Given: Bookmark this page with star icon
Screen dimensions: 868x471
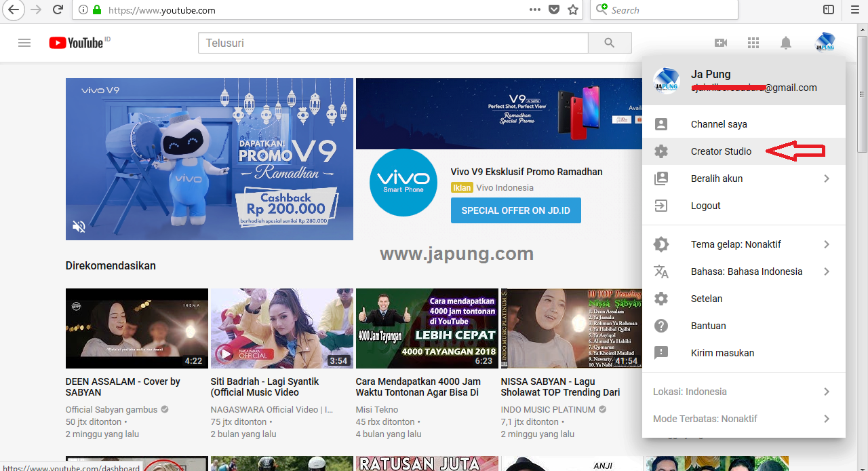Looking at the screenshot, I should [573, 10].
